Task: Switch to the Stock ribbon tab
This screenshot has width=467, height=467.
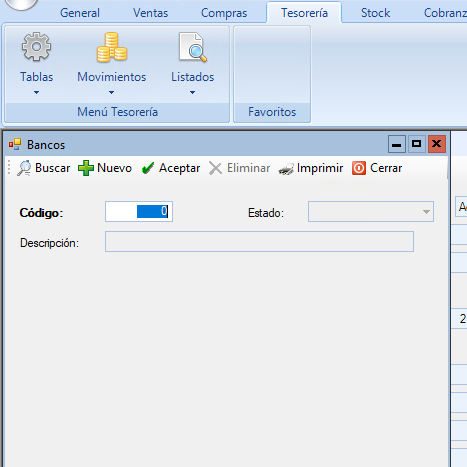Action: (375, 13)
